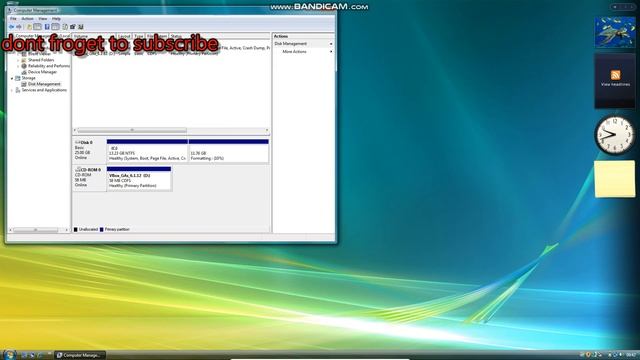Select Shared Folders in the tree
This screenshot has width=640, height=360.
(41, 60)
